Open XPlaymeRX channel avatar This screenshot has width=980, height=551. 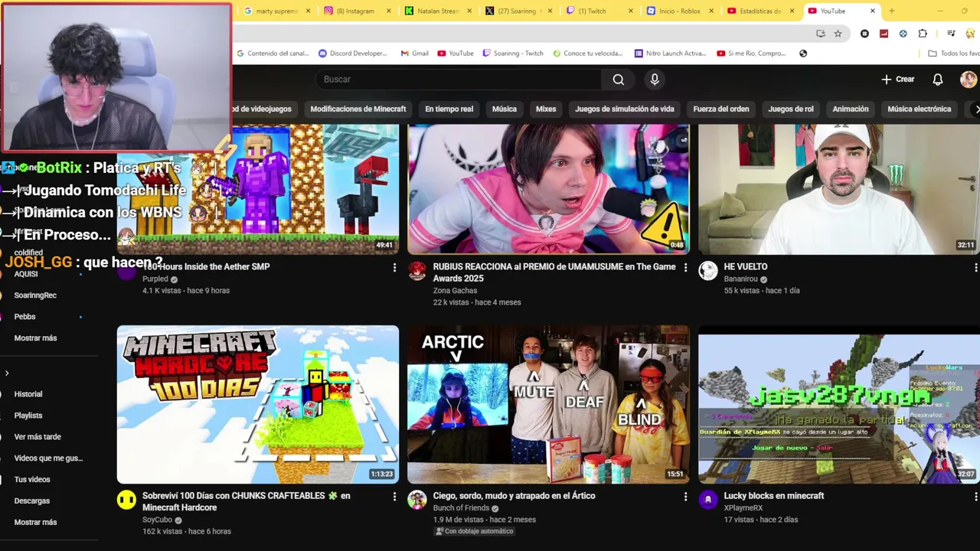pyautogui.click(x=708, y=500)
